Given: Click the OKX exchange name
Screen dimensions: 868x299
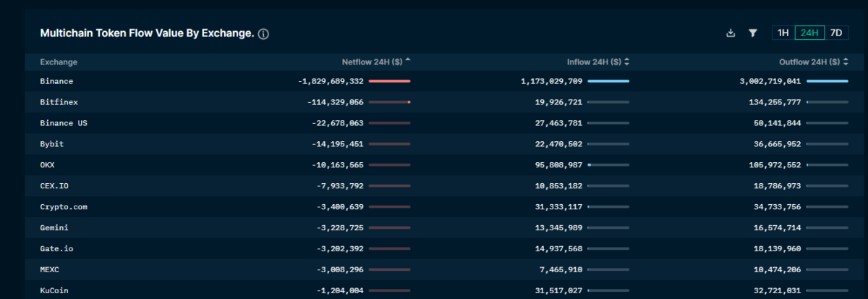Looking at the screenshot, I should (x=48, y=165).
